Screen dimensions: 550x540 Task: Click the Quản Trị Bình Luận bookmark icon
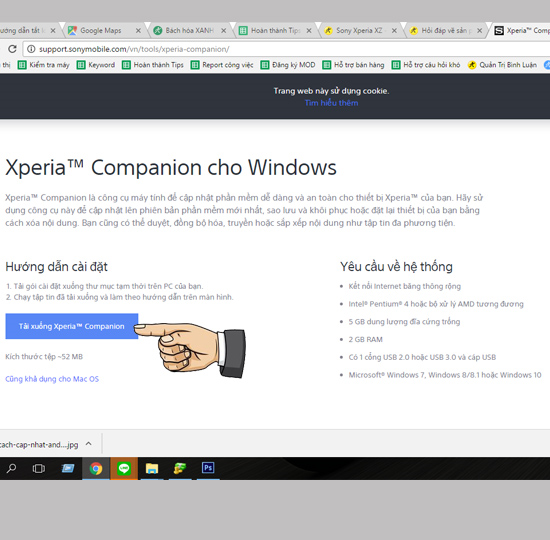[x=472, y=65]
